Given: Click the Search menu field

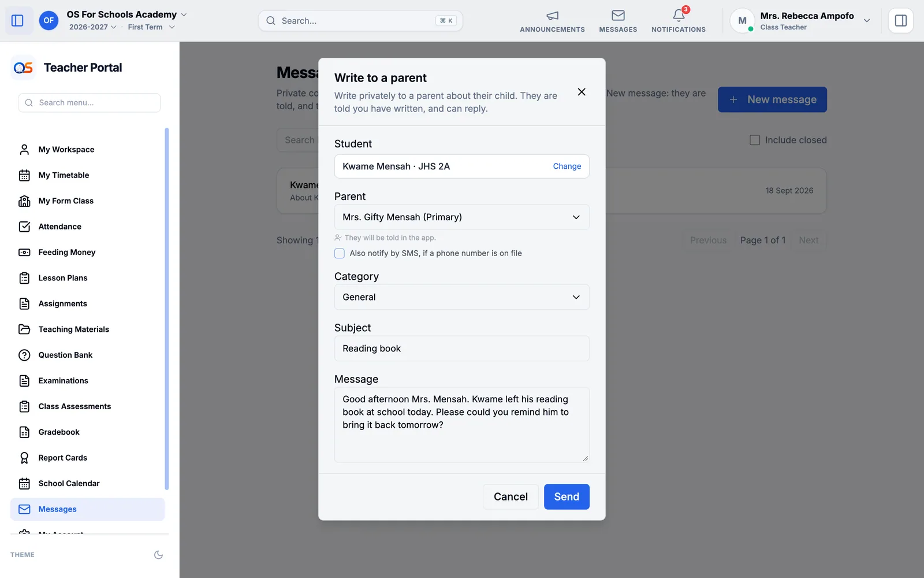Looking at the screenshot, I should [x=90, y=103].
